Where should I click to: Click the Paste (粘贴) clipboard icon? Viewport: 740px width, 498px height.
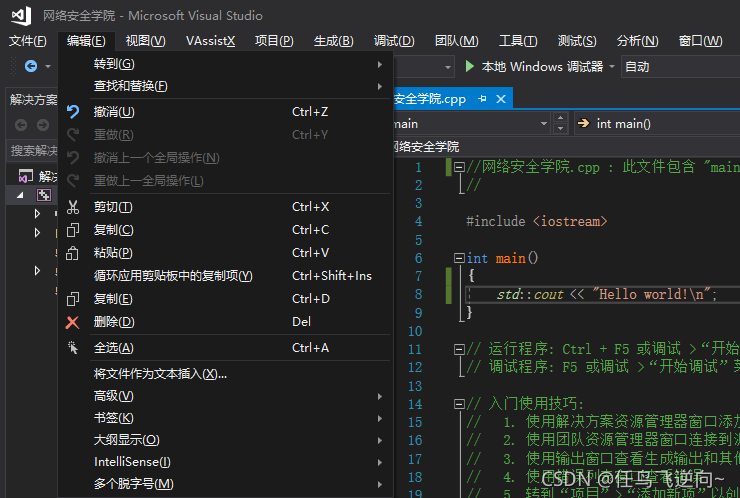72,253
